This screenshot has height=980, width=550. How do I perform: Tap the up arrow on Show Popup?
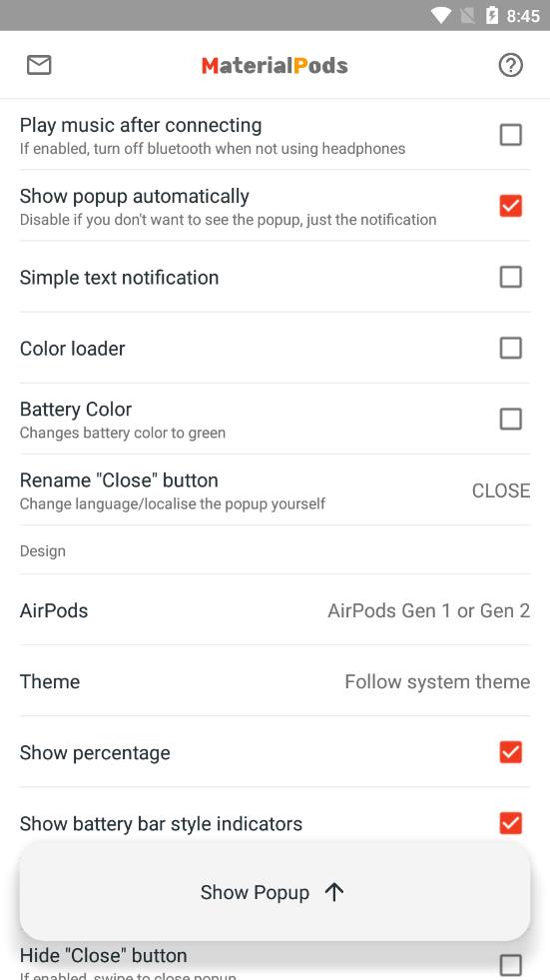click(x=334, y=892)
